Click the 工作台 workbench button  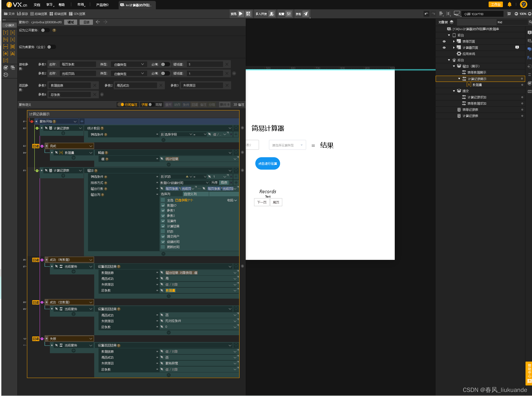496,4
